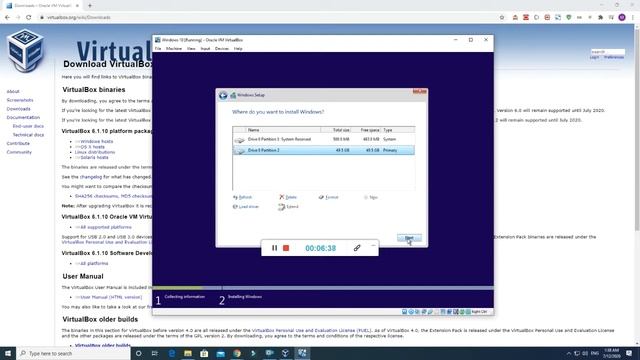Stop the screen recording with red square

(286, 248)
